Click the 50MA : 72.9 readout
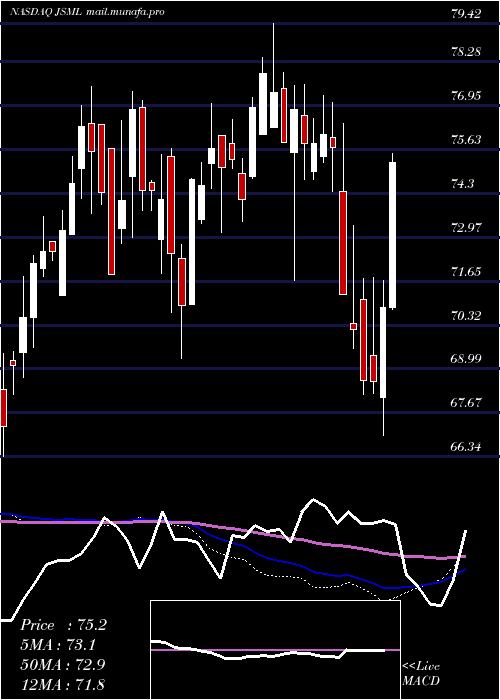 point(63,665)
